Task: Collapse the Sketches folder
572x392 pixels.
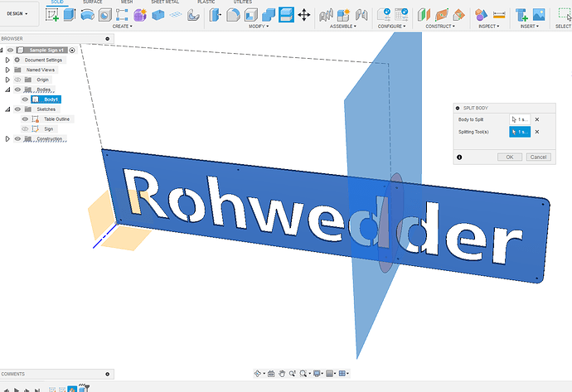Action: point(7,109)
